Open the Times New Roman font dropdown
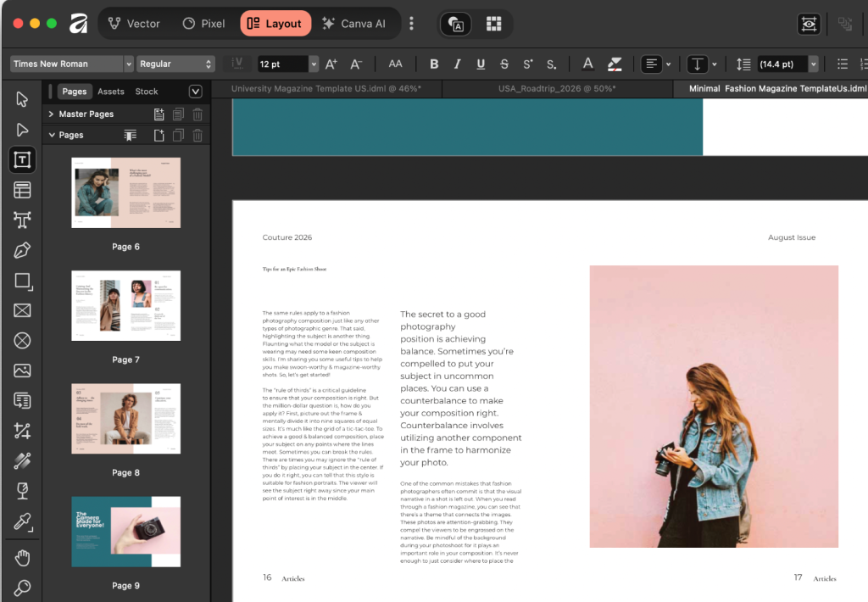The height and width of the screenshot is (602, 868). click(x=129, y=64)
